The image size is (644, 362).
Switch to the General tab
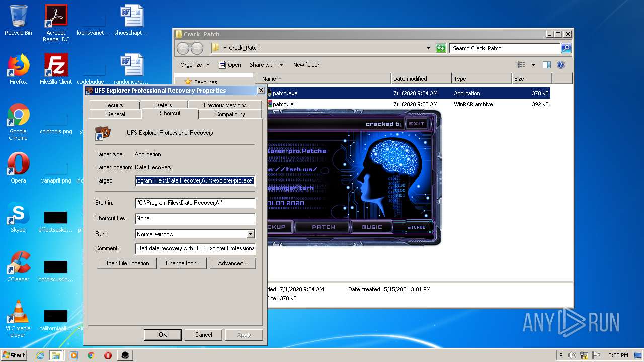[x=115, y=114]
